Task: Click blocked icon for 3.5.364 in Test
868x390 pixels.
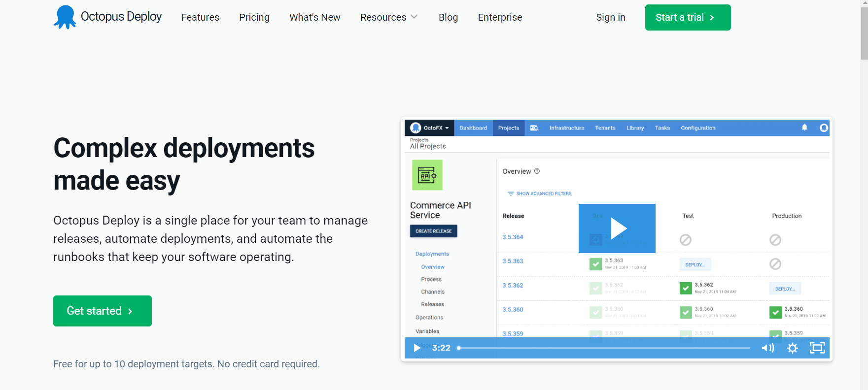Action: [x=685, y=240]
